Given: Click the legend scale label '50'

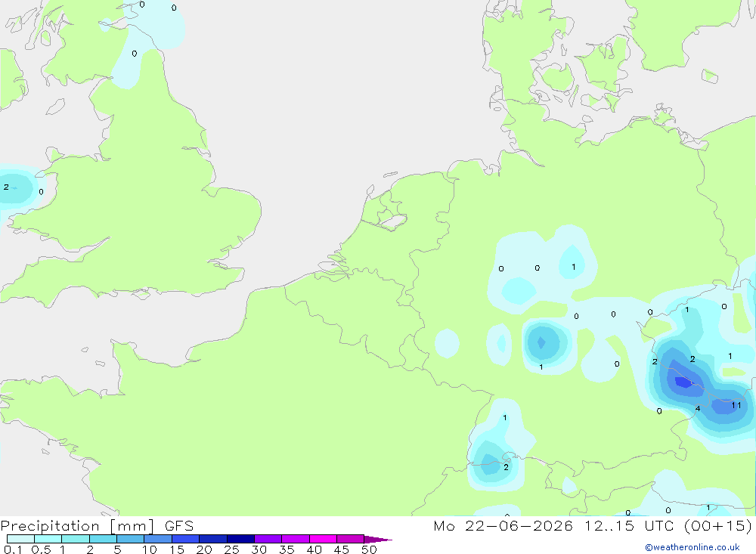Looking at the screenshot, I should [369, 549].
